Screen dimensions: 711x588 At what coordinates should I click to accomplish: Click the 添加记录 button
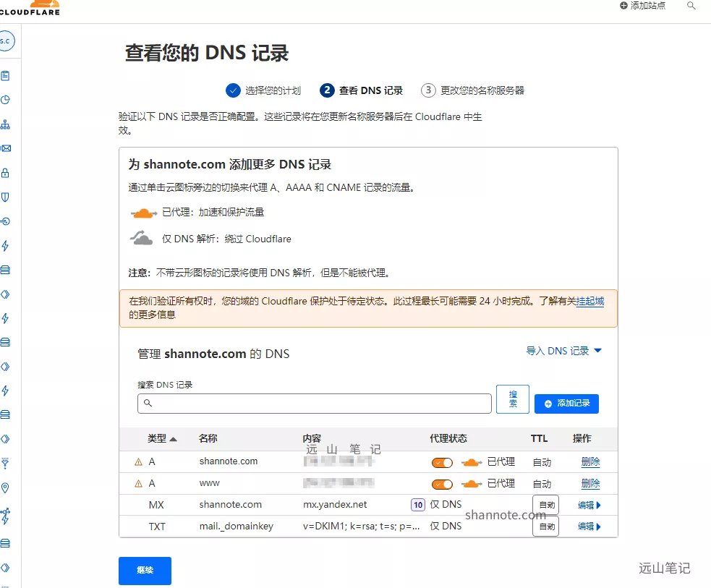[566, 403]
